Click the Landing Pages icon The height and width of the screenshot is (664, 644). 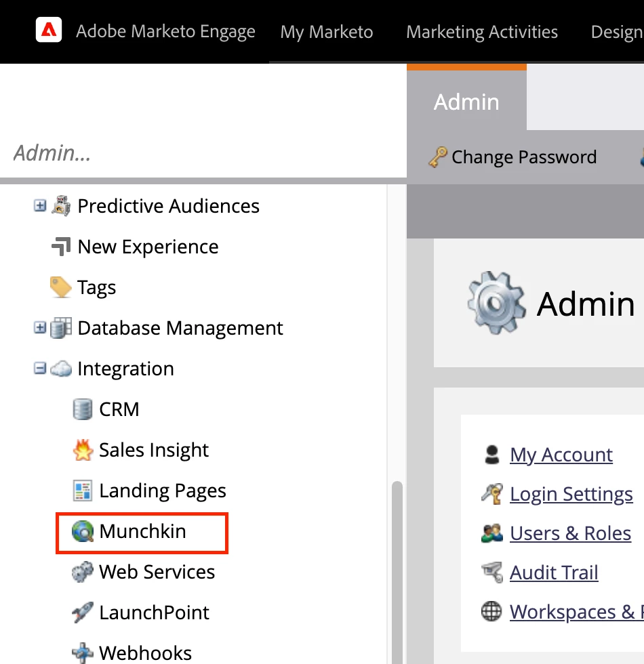(83, 491)
